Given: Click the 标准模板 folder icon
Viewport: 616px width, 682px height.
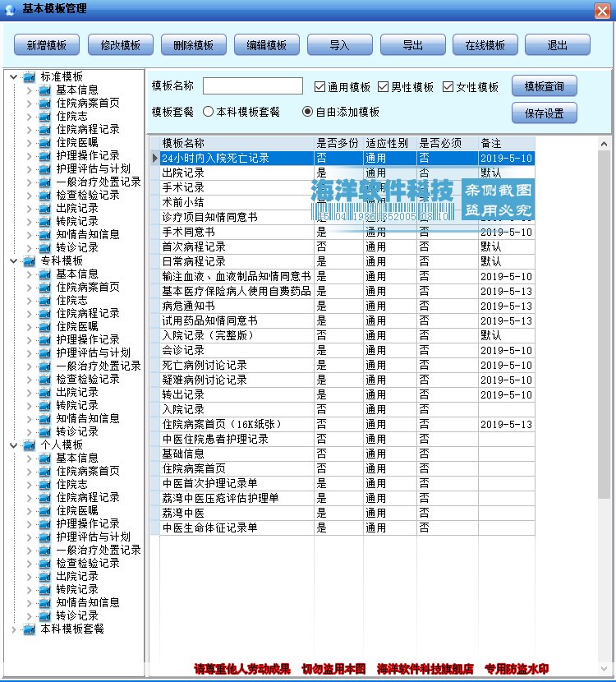Looking at the screenshot, I should (x=30, y=77).
